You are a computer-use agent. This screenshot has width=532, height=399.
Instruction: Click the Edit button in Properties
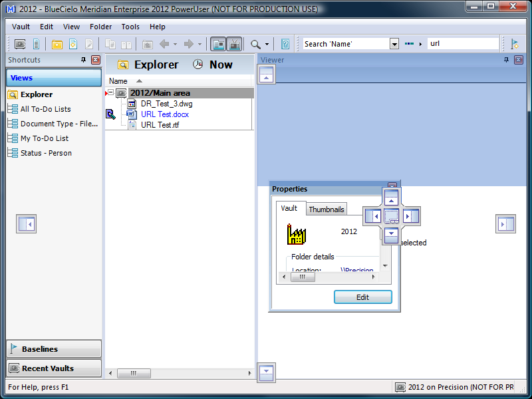point(362,297)
